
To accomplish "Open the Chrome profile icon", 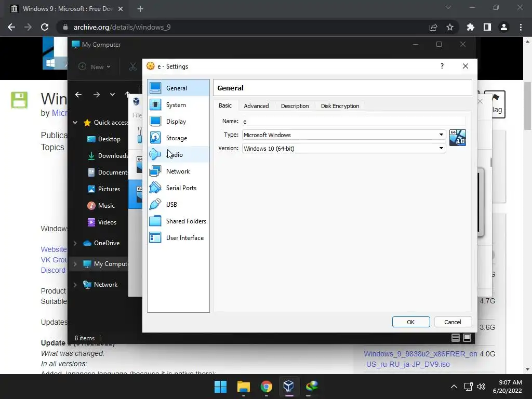I will pos(504,27).
